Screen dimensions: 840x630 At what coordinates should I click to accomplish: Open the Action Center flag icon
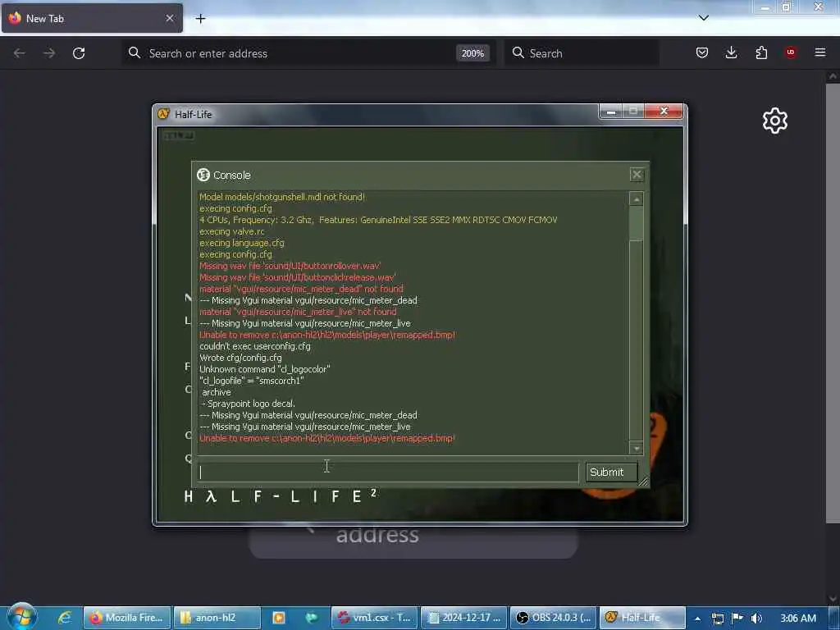(737, 618)
